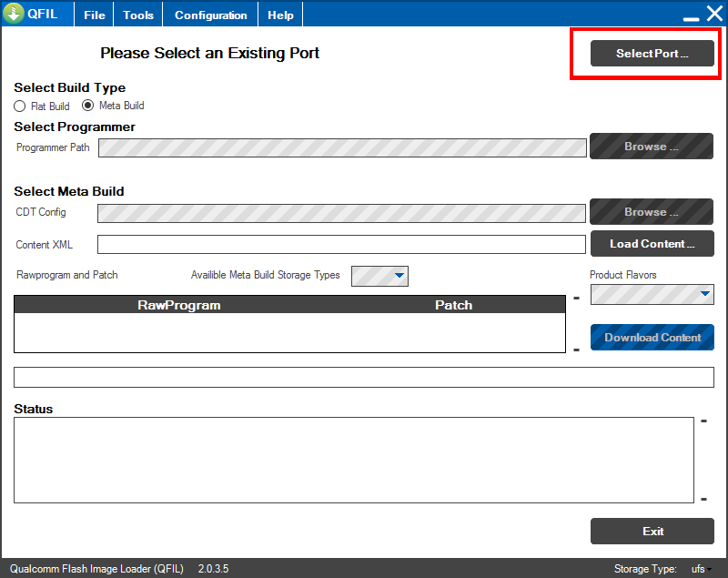Viewport: 728px width, 578px height.
Task: Minimize the QFIL window
Action: tap(691, 18)
